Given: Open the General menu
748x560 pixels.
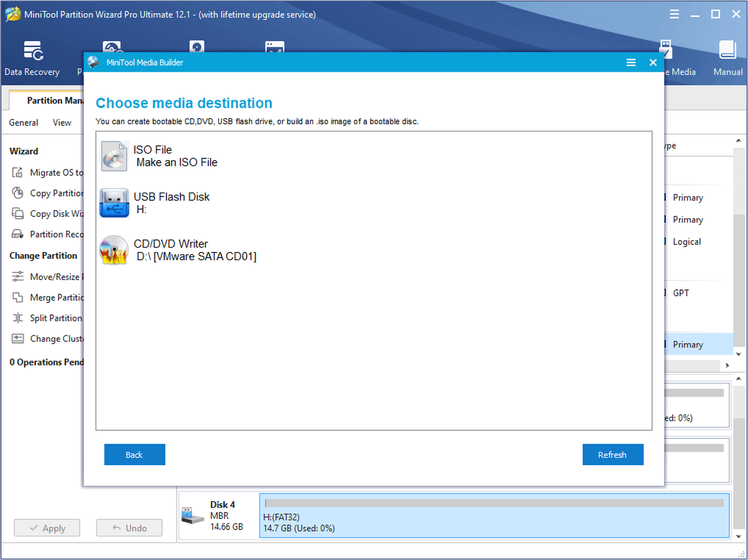Looking at the screenshot, I should pyautogui.click(x=24, y=123).
